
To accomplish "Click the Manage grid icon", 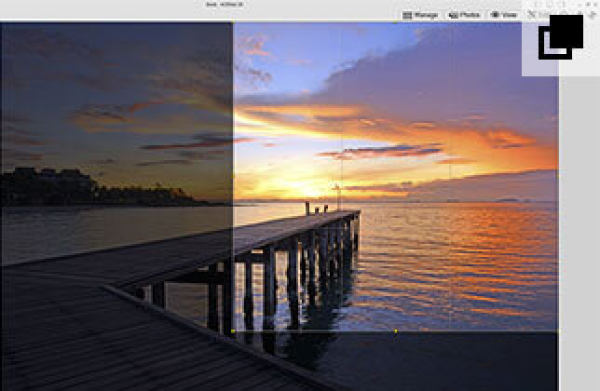I will click(407, 15).
